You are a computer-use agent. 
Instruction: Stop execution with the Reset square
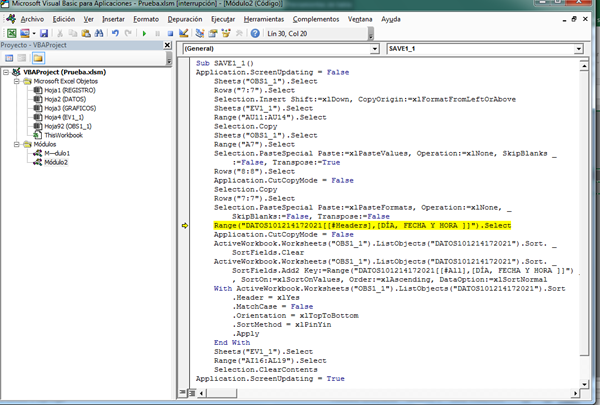coord(169,33)
